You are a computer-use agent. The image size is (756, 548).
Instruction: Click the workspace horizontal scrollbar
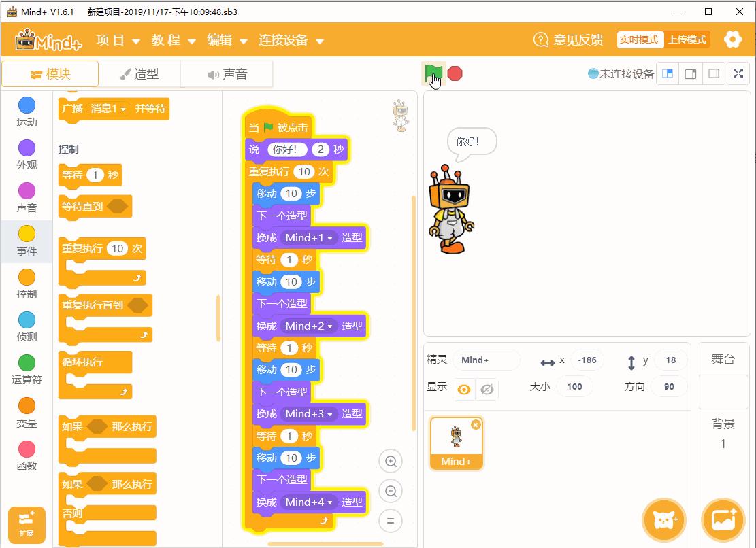tap(325, 544)
